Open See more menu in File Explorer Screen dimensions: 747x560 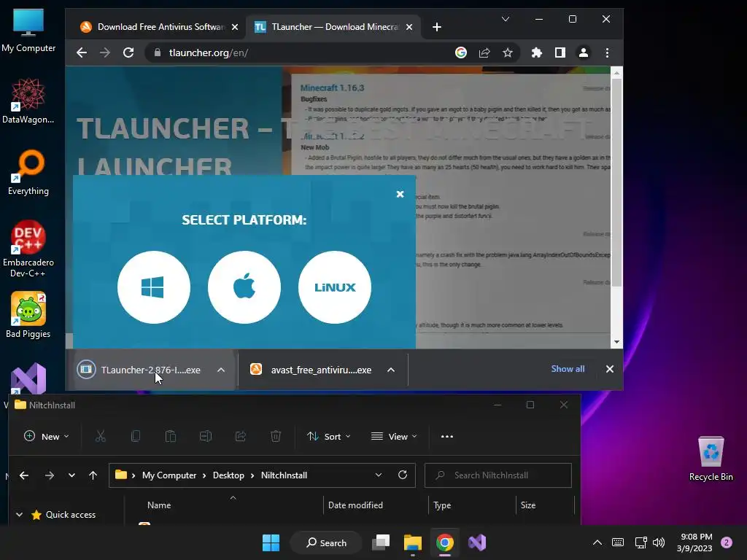tap(447, 436)
